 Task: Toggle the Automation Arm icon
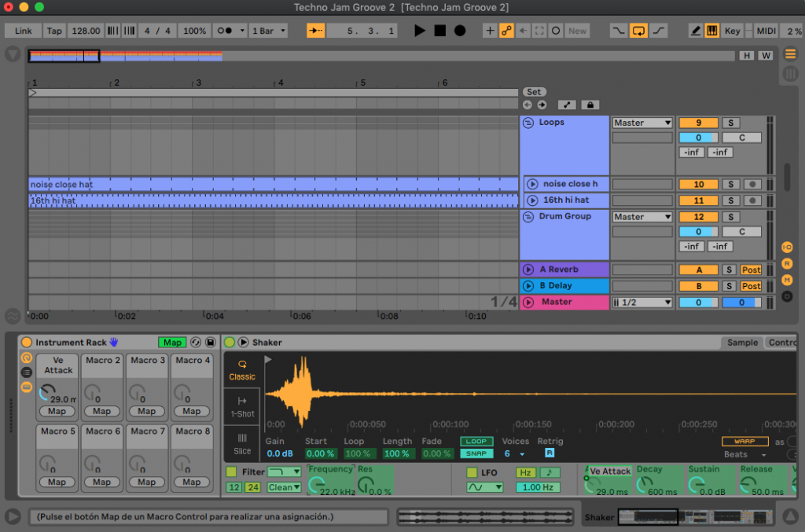tap(506, 31)
